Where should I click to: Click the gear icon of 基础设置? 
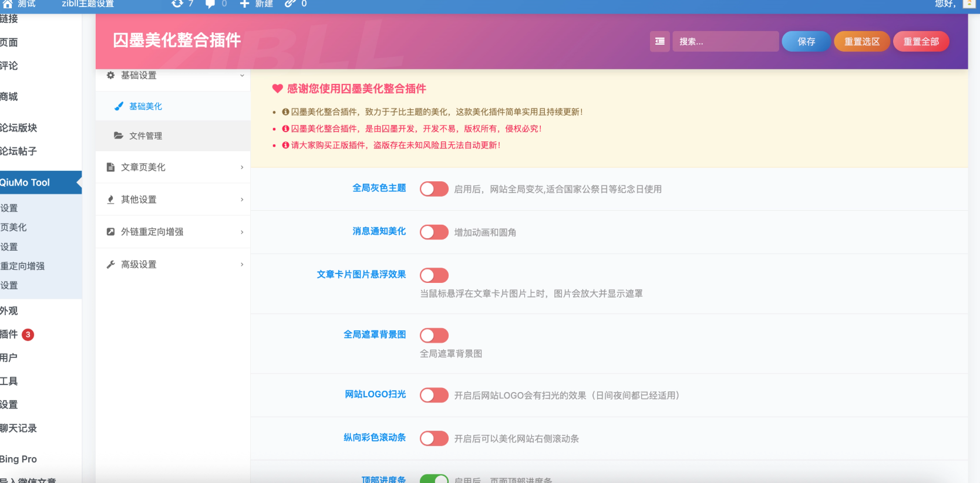click(x=110, y=75)
